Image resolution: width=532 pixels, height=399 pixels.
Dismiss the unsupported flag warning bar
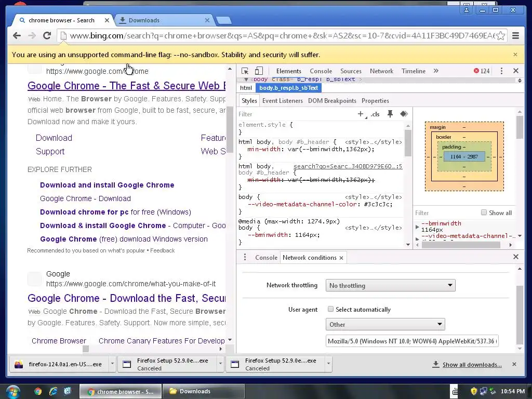[515, 55]
